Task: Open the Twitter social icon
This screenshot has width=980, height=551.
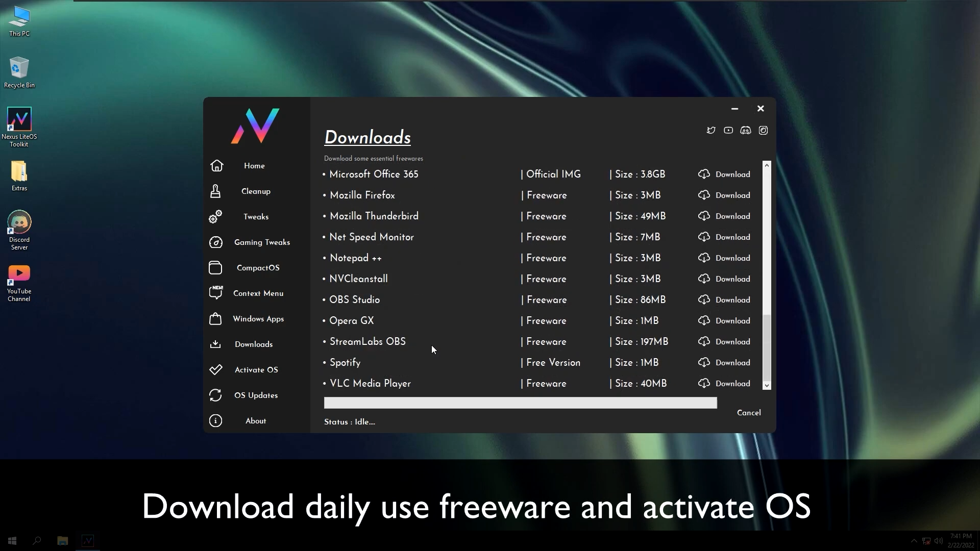Action: (x=711, y=131)
